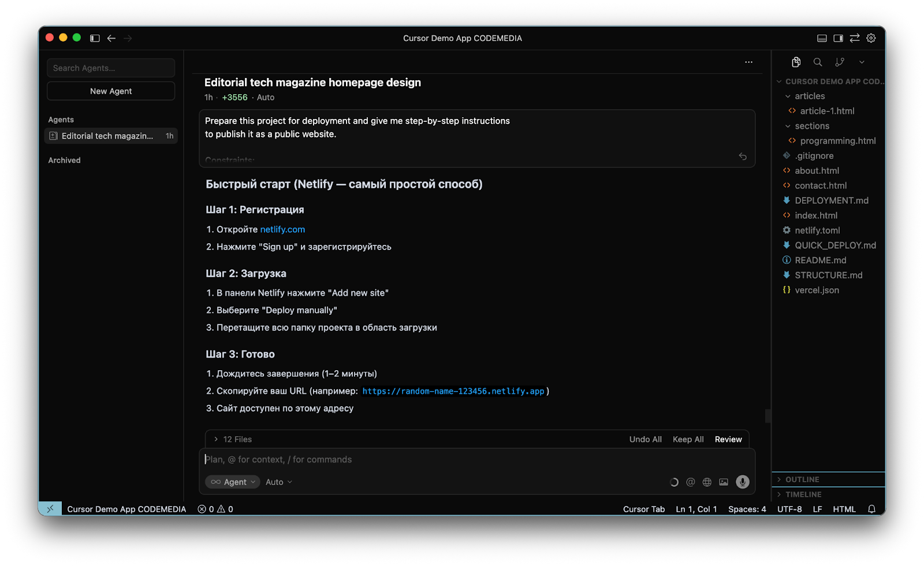This screenshot has width=924, height=566.
Task: Toggle the right sidebar layout button
Action: pyautogui.click(x=838, y=38)
